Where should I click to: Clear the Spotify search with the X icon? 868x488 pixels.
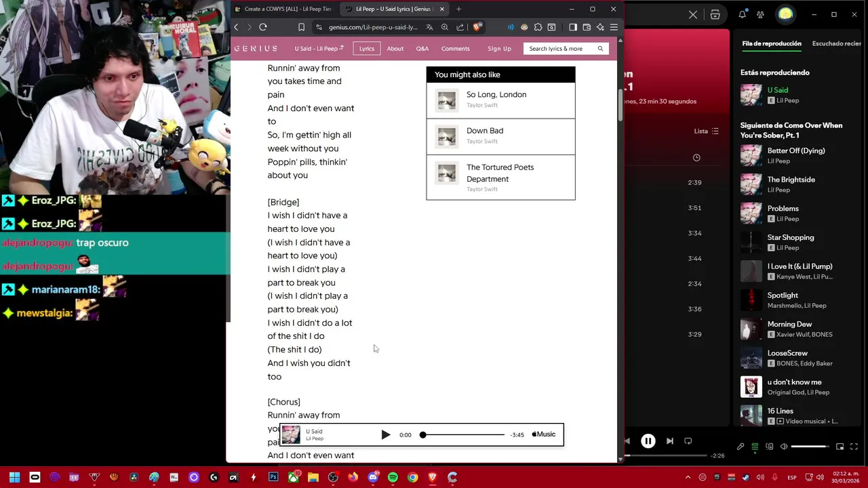coord(693,14)
